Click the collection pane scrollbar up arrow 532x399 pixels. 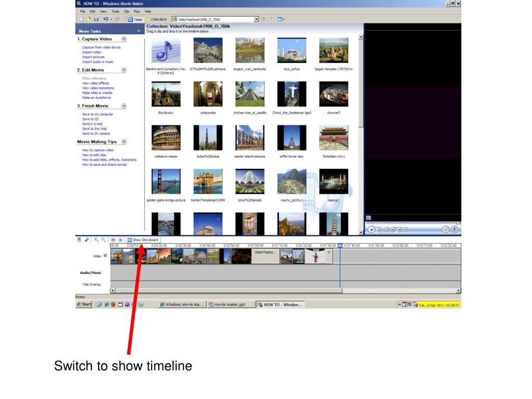361,37
